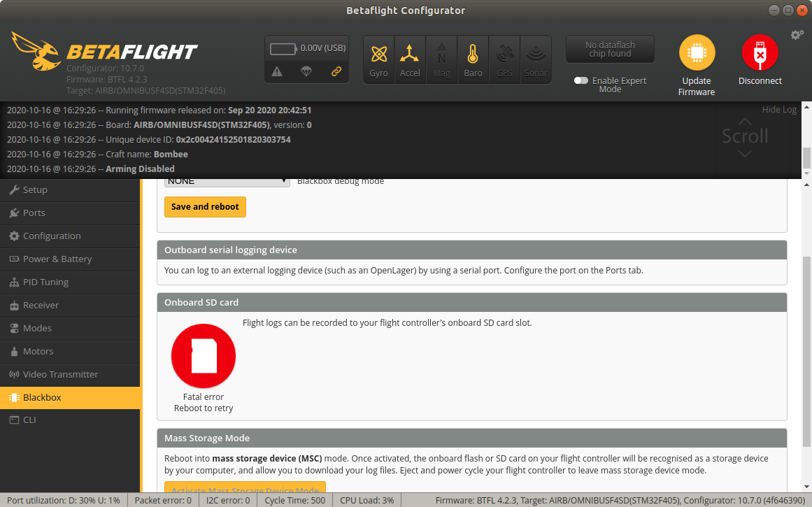The height and width of the screenshot is (507, 812).
Task: Click the Port utilization status entry
Action: 64,500
